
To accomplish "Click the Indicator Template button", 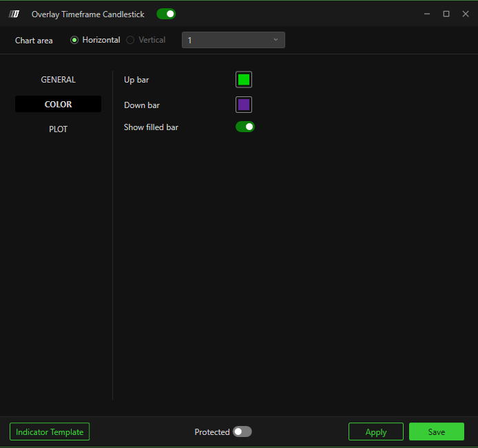I will pos(50,431).
